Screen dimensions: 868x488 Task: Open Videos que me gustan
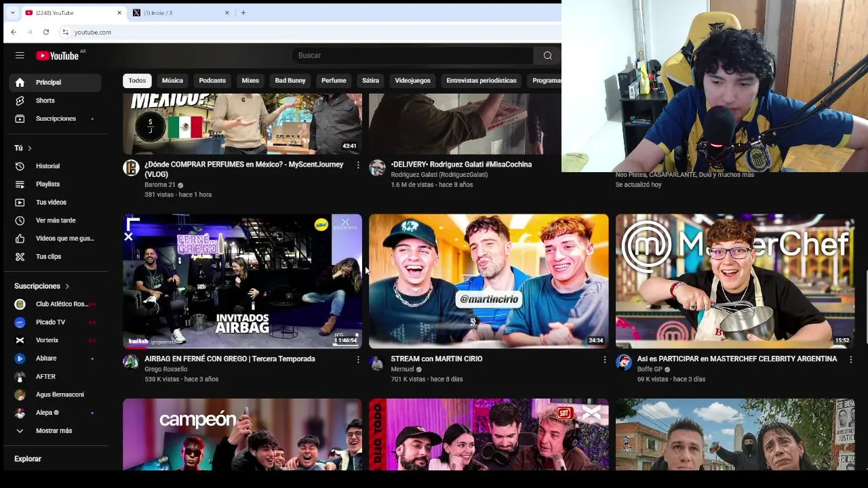[55, 239]
